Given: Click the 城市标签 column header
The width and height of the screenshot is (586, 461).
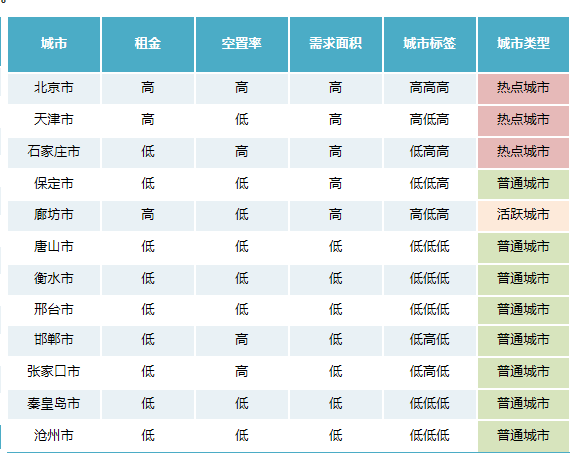Looking at the screenshot, I should [430, 44].
